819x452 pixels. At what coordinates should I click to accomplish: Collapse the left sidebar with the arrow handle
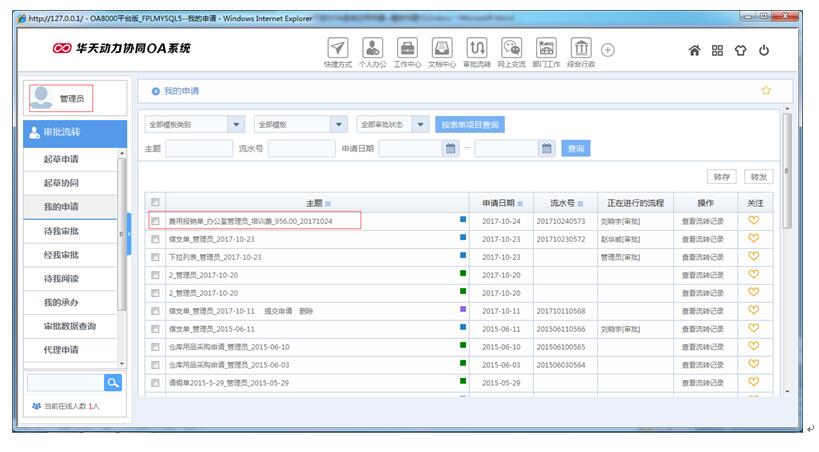click(x=129, y=234)
